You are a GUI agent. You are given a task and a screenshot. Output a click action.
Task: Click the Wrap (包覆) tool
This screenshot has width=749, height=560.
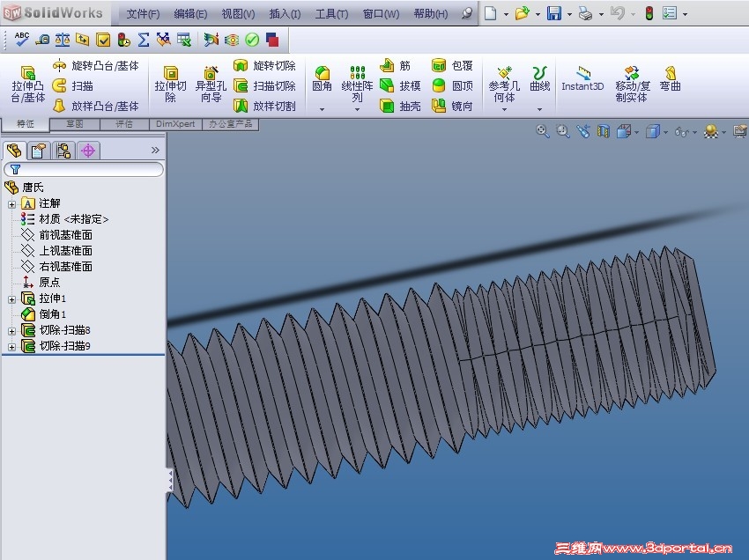click(x=452, y=65)
